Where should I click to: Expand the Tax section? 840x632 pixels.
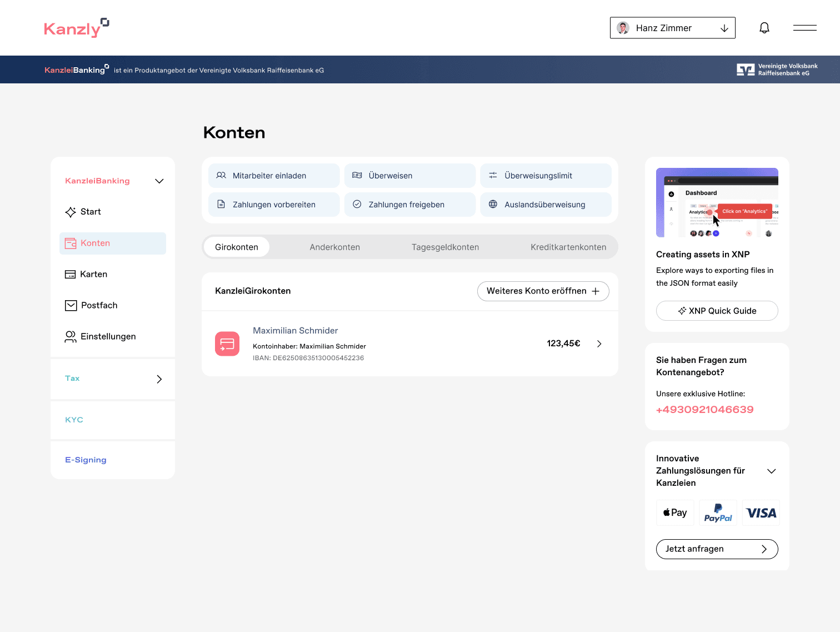coord(159,379)
